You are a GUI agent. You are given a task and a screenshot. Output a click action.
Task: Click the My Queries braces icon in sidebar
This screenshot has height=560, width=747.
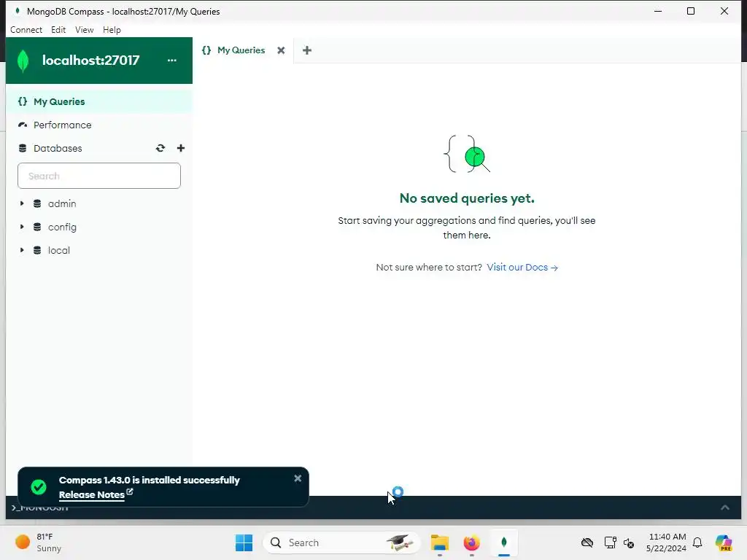pos(23,102)
